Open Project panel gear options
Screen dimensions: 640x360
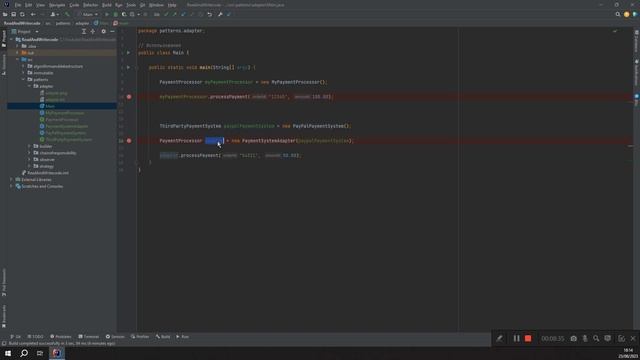103,31
